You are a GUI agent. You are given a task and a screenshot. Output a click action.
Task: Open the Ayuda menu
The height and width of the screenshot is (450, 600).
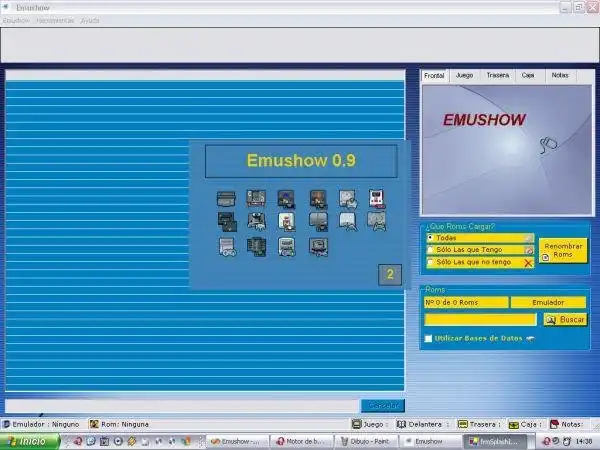(90, 21)
